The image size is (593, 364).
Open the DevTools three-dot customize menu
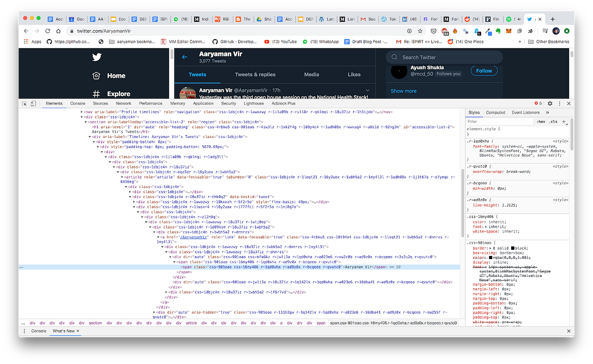(560, 103)
